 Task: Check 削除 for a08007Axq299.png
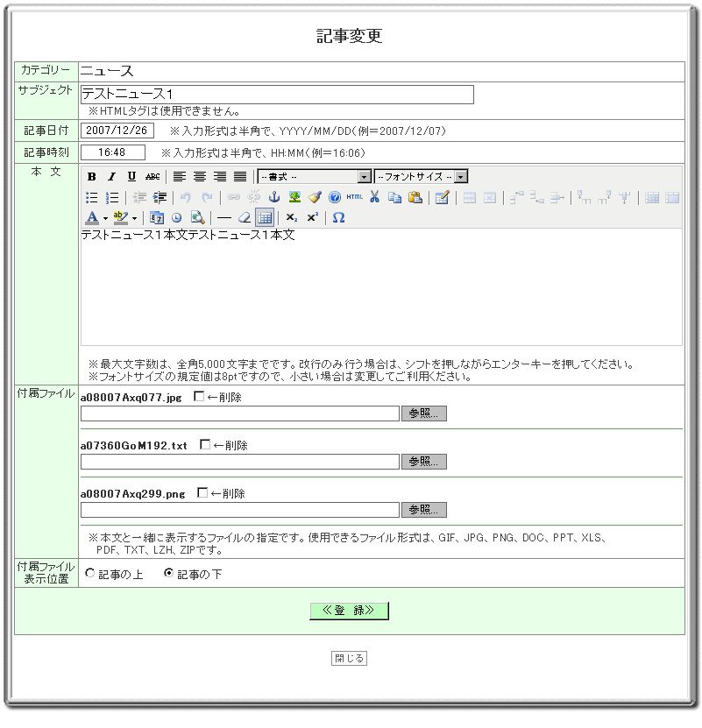202,492
